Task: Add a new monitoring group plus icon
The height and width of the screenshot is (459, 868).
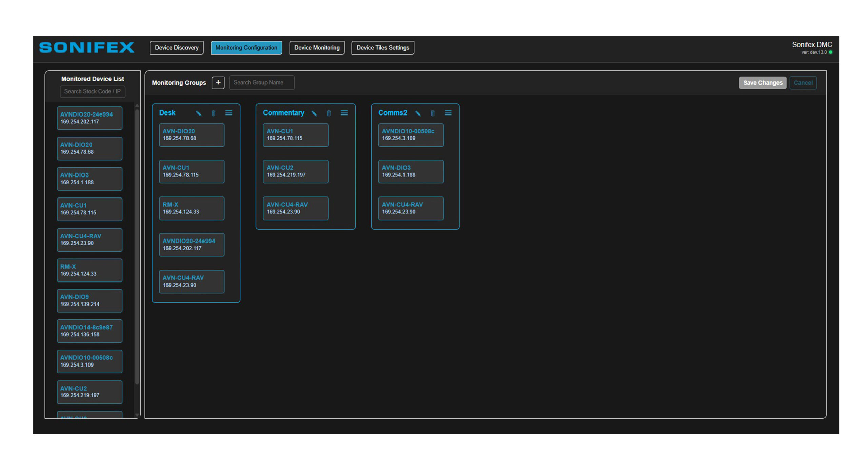Action: [218, 82]
